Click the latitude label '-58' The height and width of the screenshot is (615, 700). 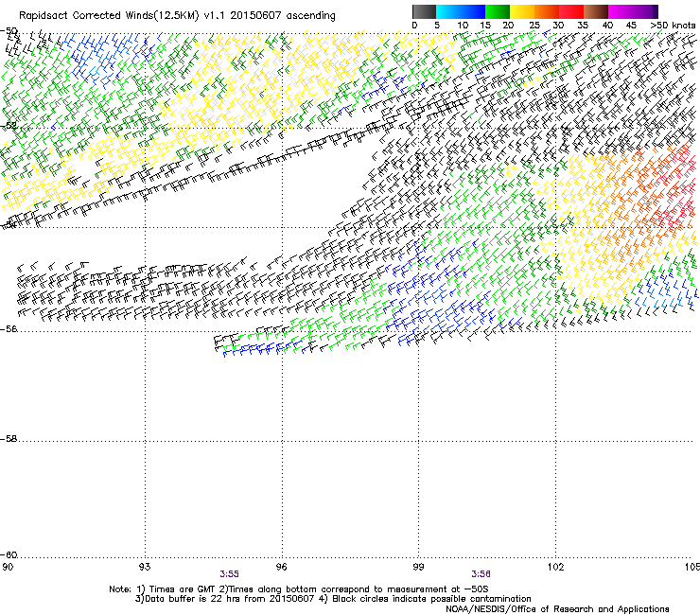click(x=9, y=439)
